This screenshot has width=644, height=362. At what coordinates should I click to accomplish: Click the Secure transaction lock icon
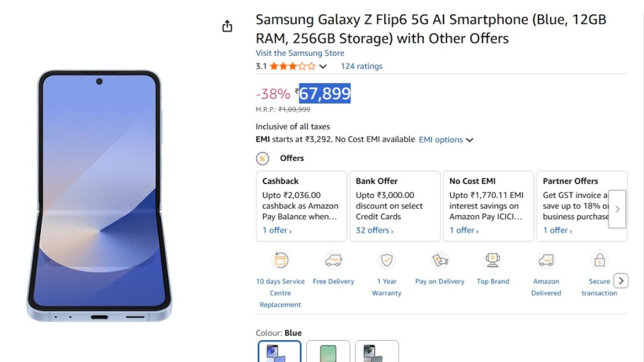599,260
